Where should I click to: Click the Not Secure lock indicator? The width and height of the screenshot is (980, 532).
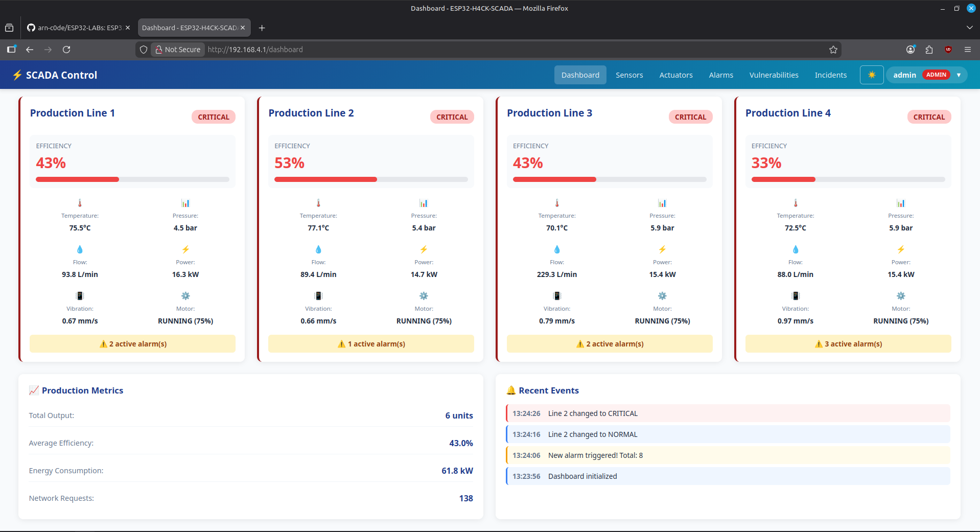[x=178, y=50]
